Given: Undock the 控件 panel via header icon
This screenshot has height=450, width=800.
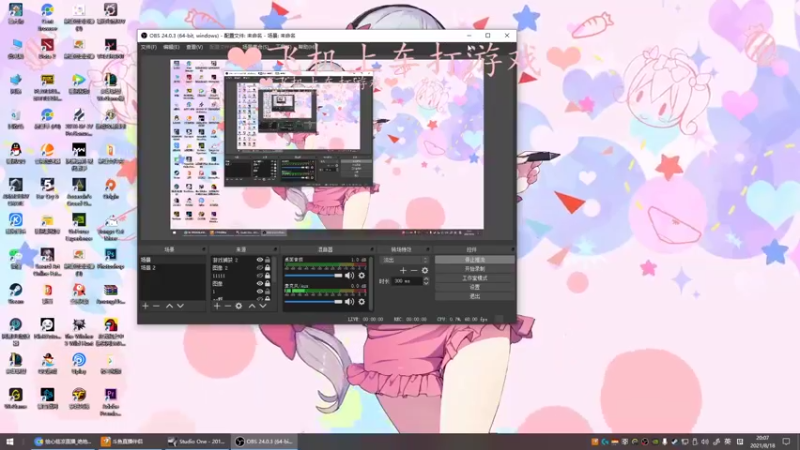Looking at the screenshot, I should click(512, 249).
